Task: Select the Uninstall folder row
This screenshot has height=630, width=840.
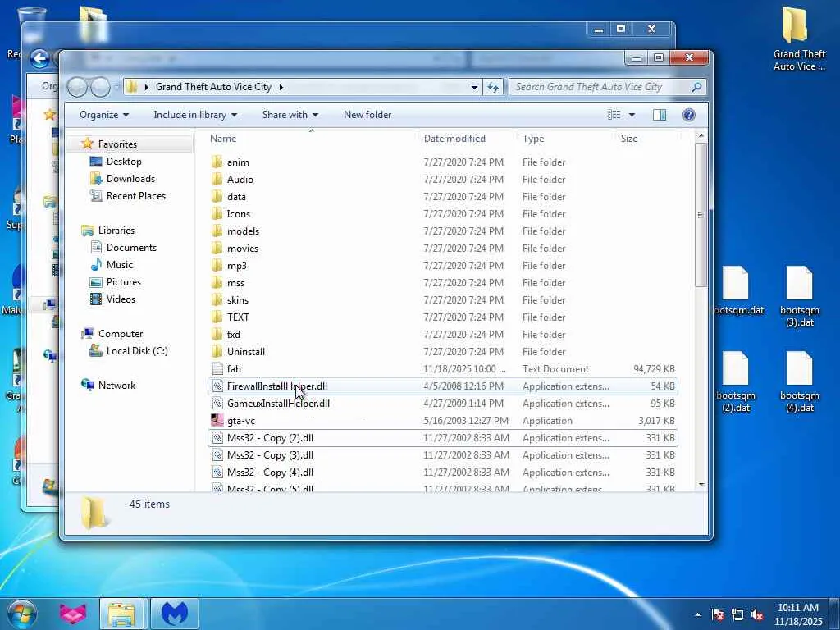Action: click(442, 351)
